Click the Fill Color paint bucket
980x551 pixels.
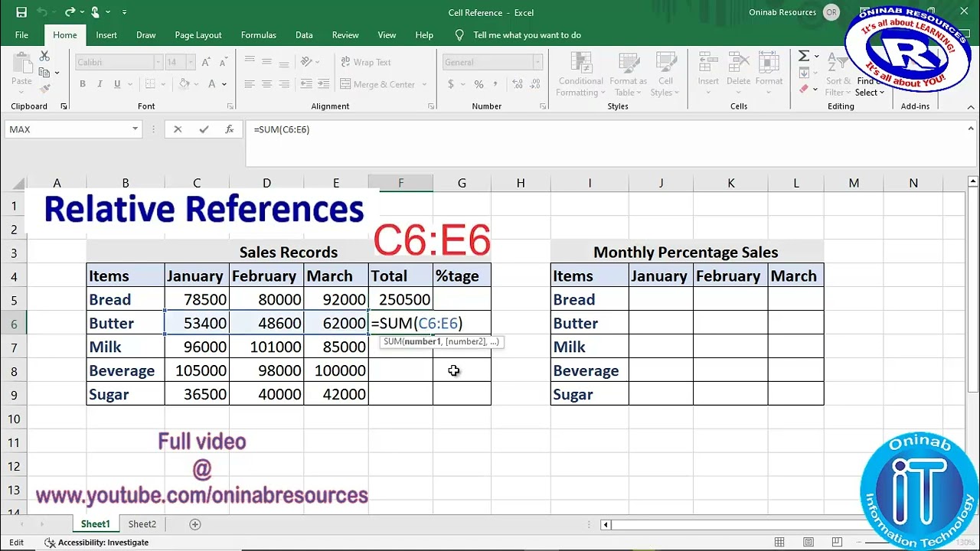pyautogui.click(x=185, y=84)
